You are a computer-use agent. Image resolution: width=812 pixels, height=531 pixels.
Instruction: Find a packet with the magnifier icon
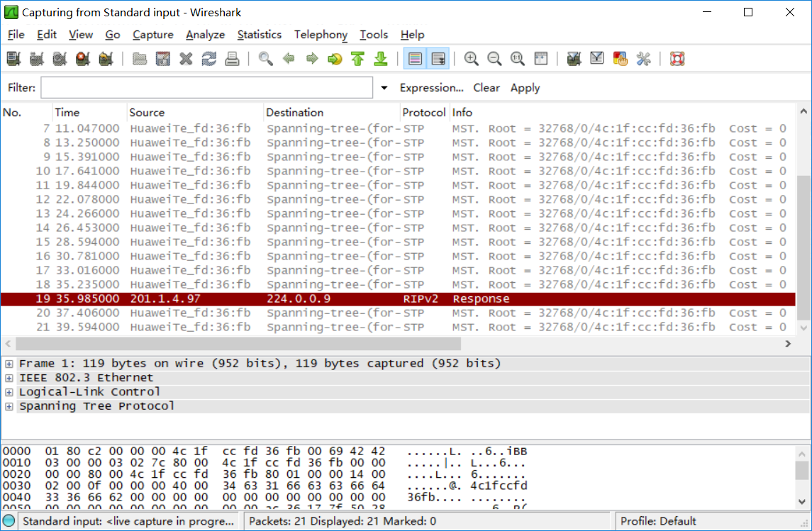(x=266, y=58)
